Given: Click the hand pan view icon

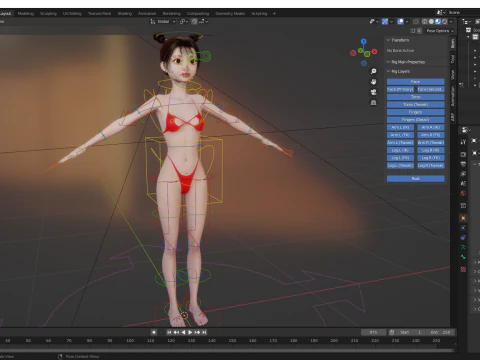Looking at the screenshot, I should 373,82.
